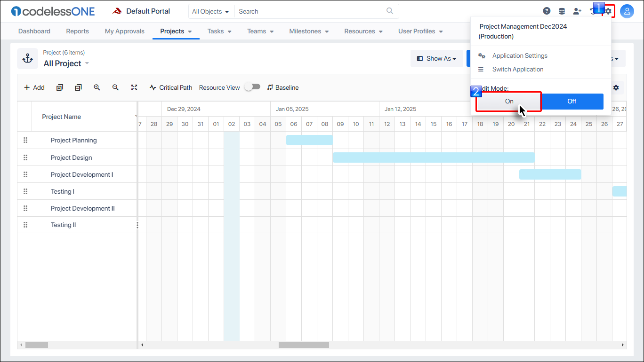Switch to the Dashboard tab

pyautogui.click(x=34, y=31)
